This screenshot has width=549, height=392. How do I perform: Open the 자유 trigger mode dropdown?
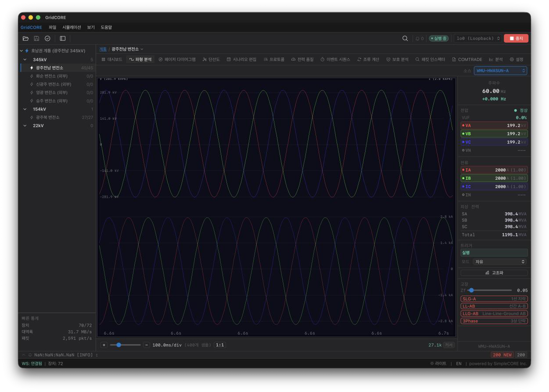coord(500,262)
